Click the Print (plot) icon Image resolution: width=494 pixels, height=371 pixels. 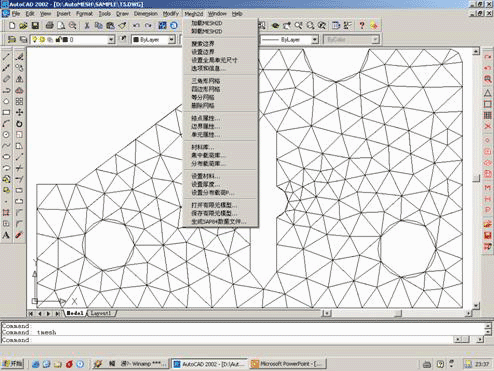point(49,25)
